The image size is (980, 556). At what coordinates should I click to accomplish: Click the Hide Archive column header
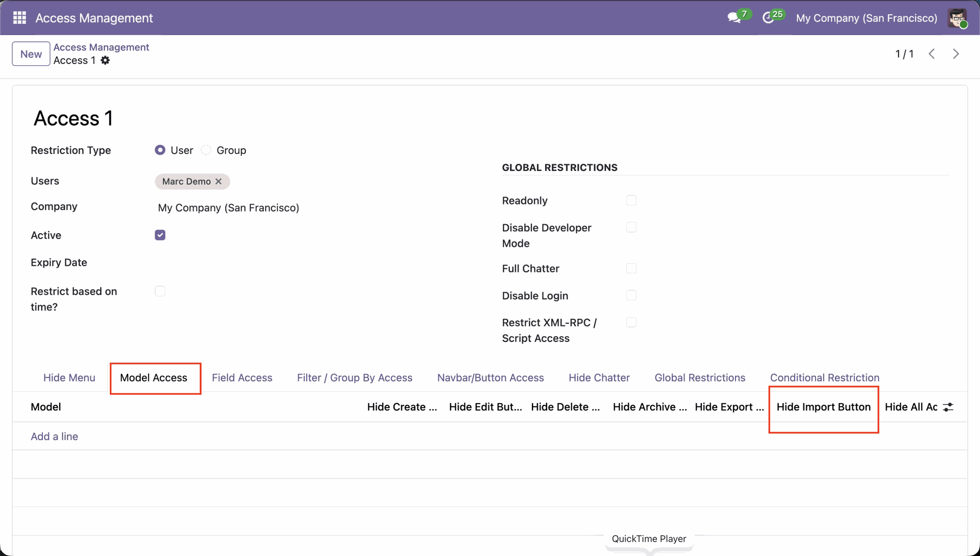pos(649,407)
